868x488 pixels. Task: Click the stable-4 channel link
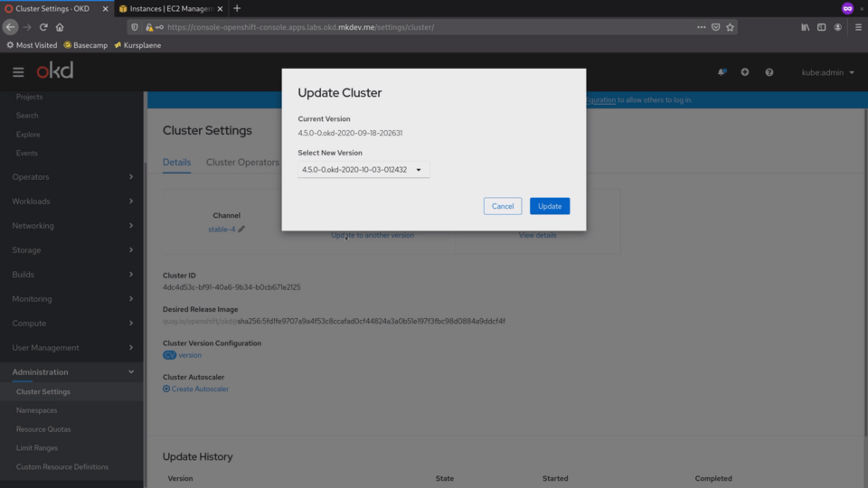[x=222, y=229]
